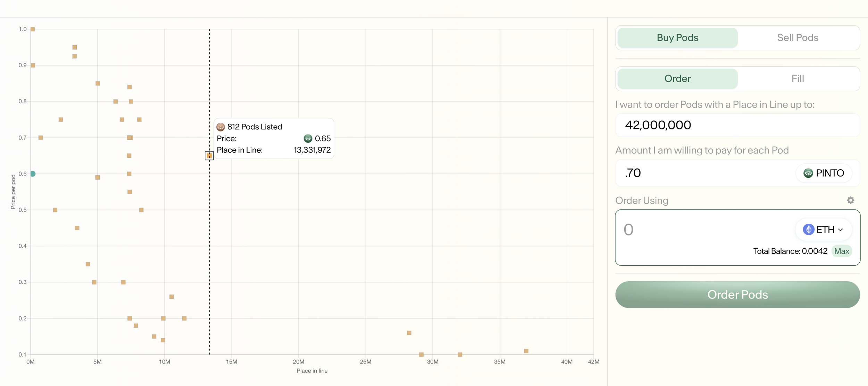
Task: Select the Order tab
Action: [677, 79]
